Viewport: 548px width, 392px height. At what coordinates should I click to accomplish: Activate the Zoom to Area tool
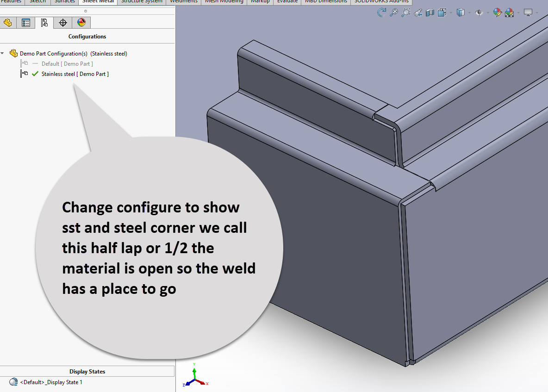[405, 13]
